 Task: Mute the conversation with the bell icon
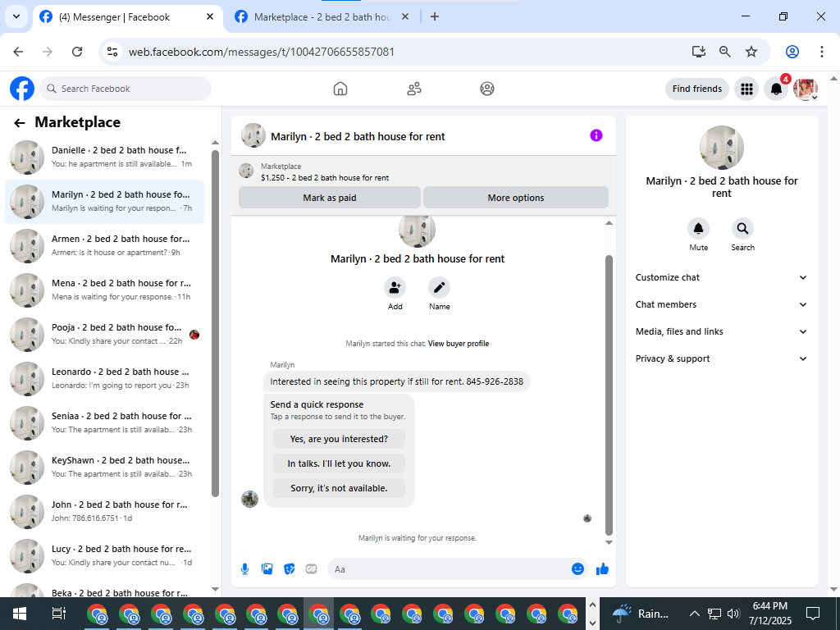[699, 229]
